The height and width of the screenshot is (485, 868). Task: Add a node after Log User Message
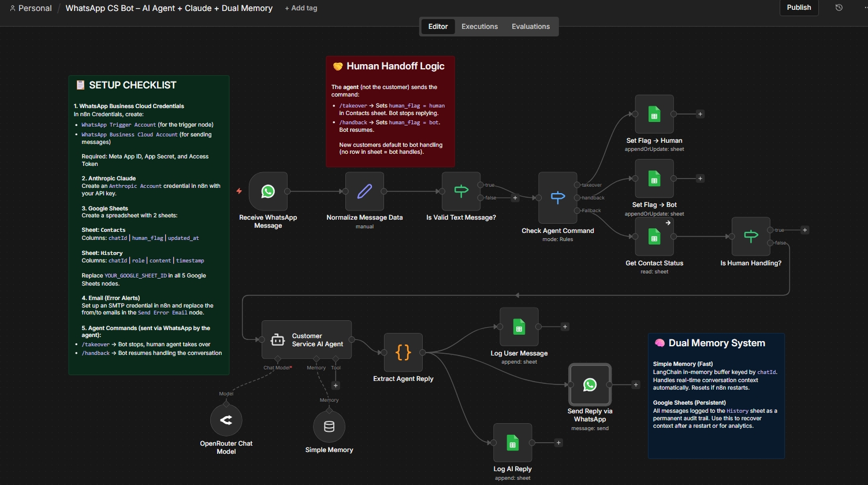[565, 327]
